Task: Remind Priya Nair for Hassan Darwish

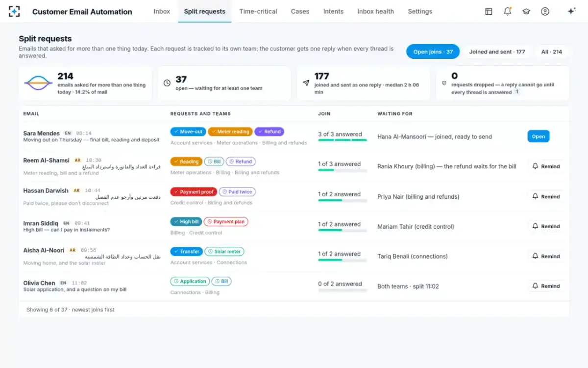Action: click(x=545, y=196)
